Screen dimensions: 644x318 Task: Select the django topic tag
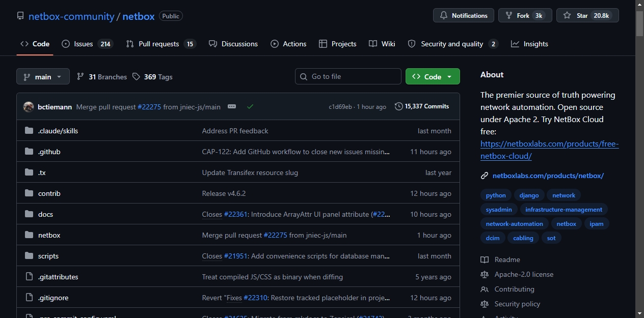pos(529,195)
